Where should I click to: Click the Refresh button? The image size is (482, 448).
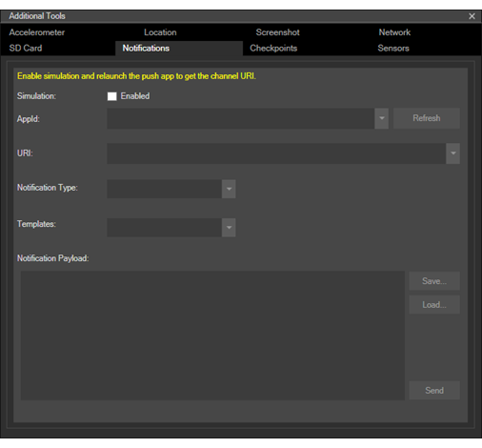427,118
